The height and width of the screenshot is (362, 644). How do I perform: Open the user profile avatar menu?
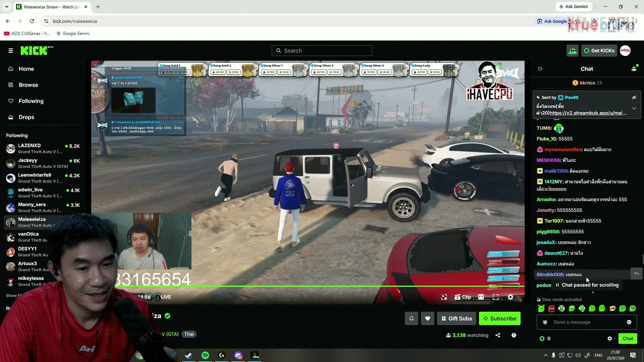tap(625, 51)
